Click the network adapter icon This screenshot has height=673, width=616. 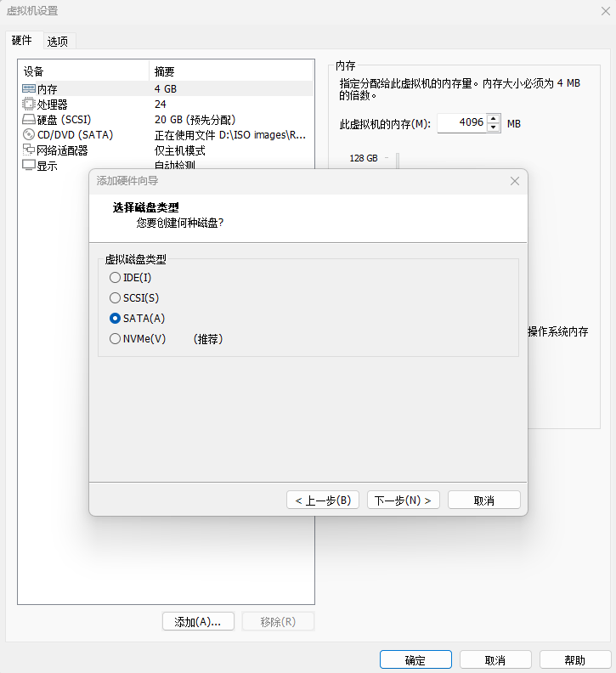28,150
